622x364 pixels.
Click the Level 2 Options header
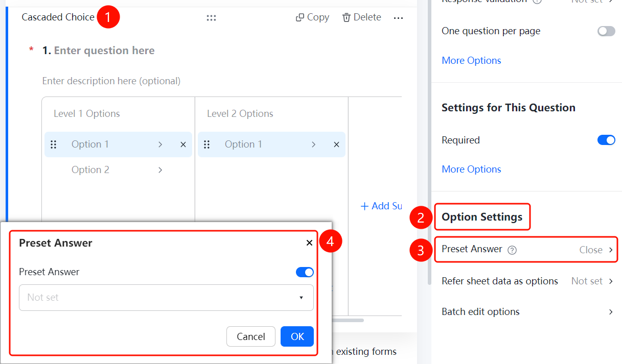(x=240, y=114)
